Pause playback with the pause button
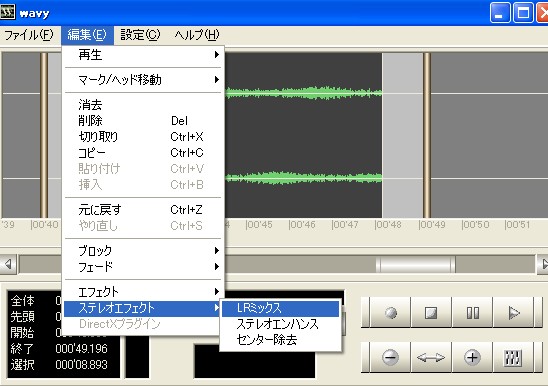 click(x=473, y=313)
